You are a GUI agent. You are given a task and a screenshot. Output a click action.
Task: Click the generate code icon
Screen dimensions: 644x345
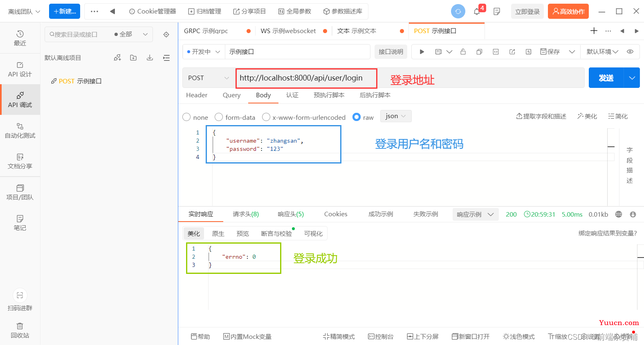pos(496,52)
